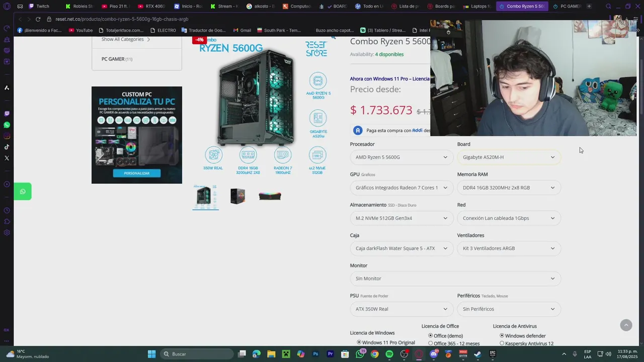
Task: Open the sidebar settings gear icon
Action: [7, 232]
